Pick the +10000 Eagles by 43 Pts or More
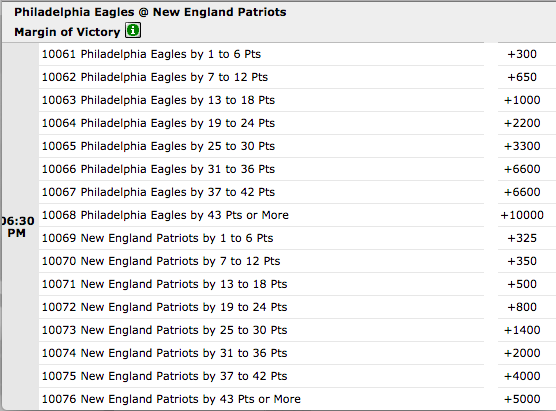Screen dimensions: 556x411 coord(522,215)
